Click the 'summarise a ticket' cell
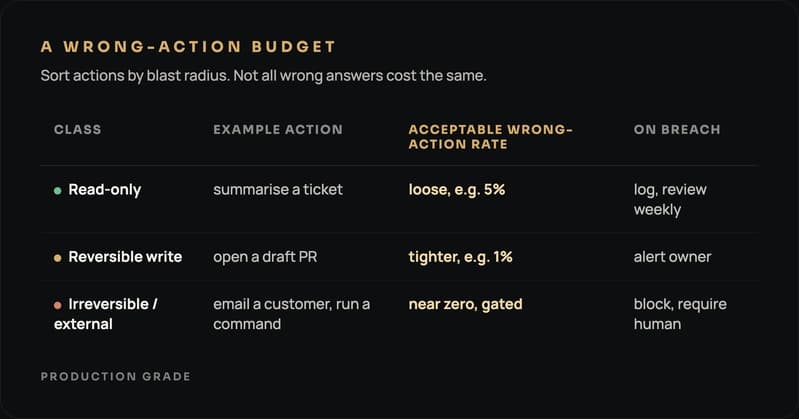The height and width of the screenshot is (419, 799). pyautogui.click(x=278, y=190)
